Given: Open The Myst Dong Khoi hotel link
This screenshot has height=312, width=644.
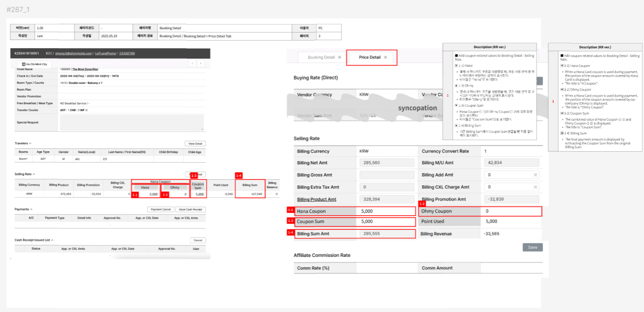Looking at the screenshot, I should pyautogui.click(x=84, y=70).
